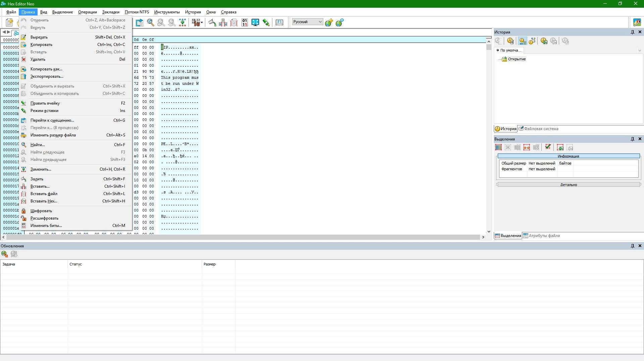
Task: Expand the Детально section bar
Action: pyautogui.click(x=569, y=184)
